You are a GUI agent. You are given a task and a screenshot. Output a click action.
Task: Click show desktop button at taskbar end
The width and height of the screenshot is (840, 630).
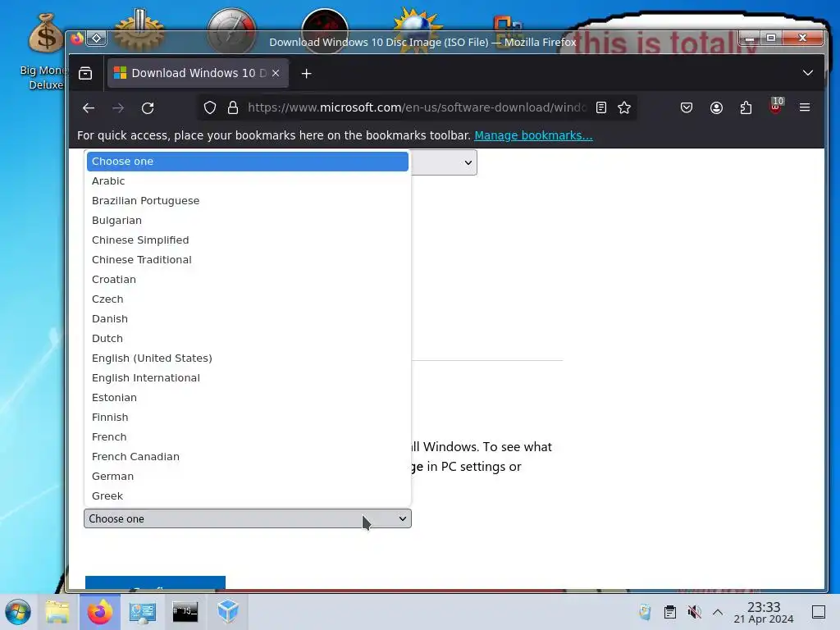(x=819, y=612)
